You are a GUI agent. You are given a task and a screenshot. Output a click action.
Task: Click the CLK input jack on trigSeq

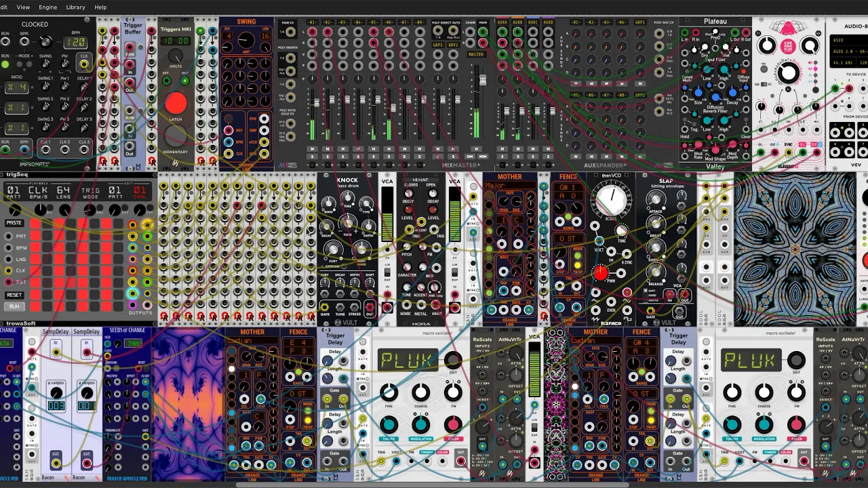[x=8, y=270]
